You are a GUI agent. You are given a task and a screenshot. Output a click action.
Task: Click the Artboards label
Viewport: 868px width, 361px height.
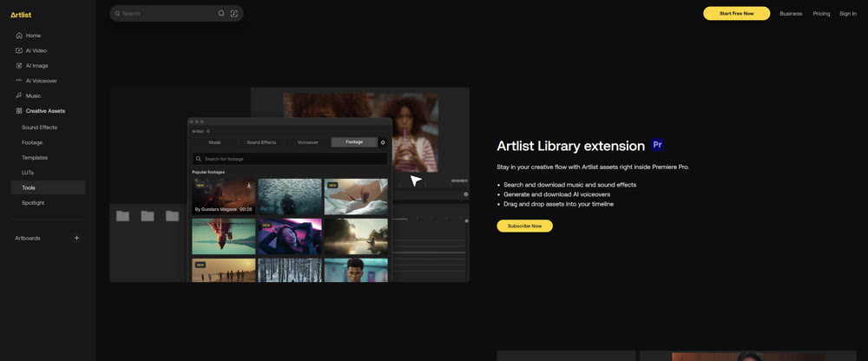click(28, 238)
